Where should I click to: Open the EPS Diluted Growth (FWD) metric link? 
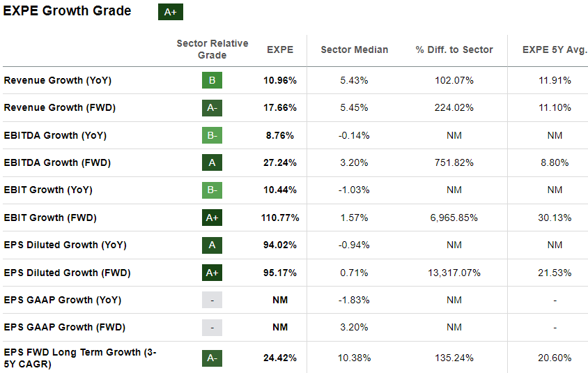point(67,273)
